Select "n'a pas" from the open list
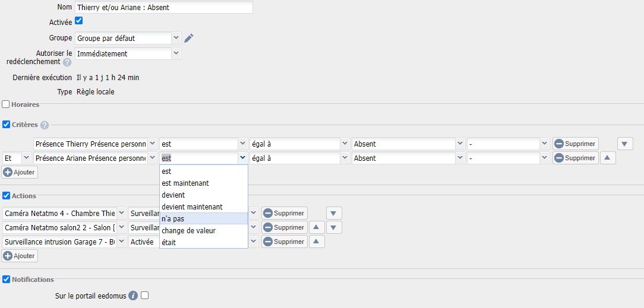Screen dimensions: 644x308 coord(203,218)
